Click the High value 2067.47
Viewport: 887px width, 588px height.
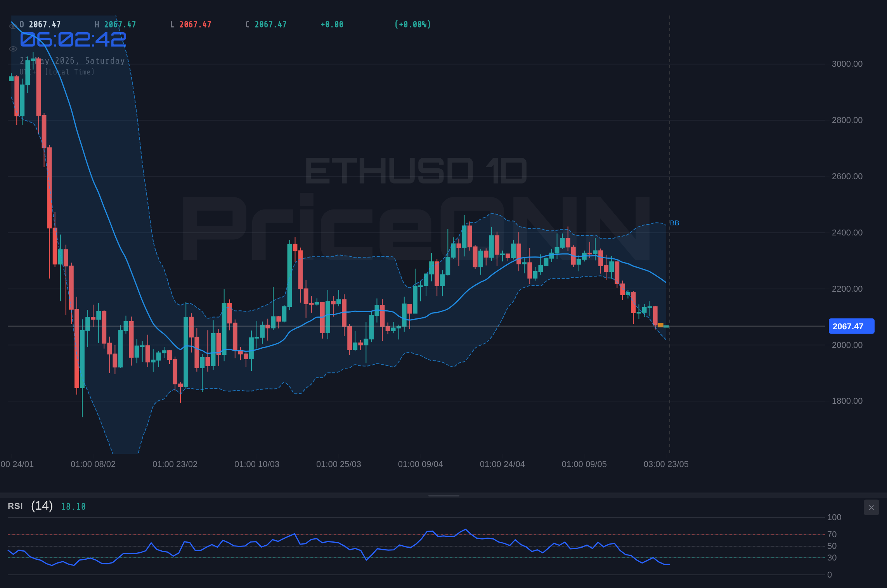[x=120, y=24]
